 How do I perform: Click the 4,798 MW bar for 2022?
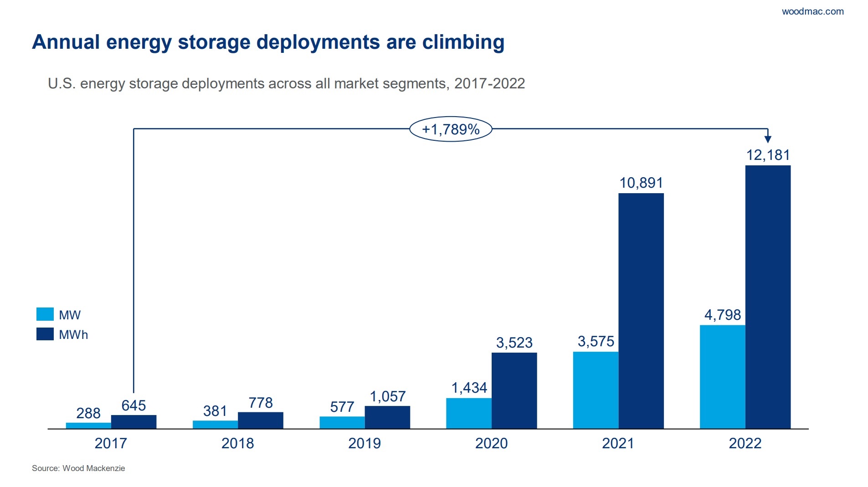[722, 376]
